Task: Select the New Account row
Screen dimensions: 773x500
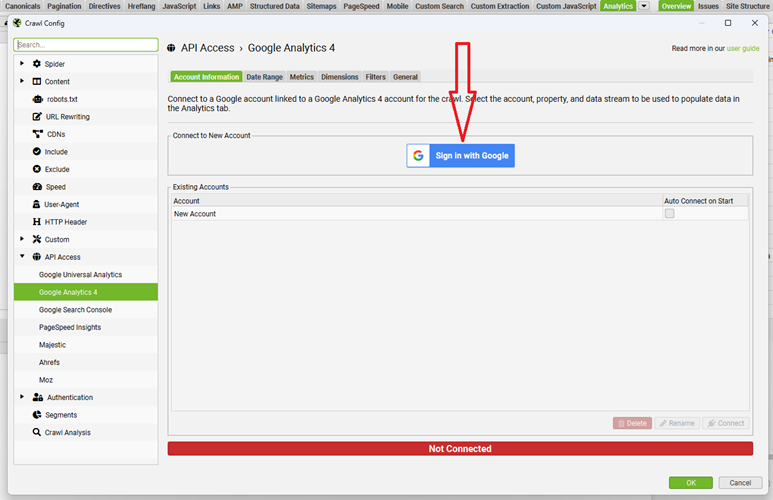Action: click(x=460, y=214)
